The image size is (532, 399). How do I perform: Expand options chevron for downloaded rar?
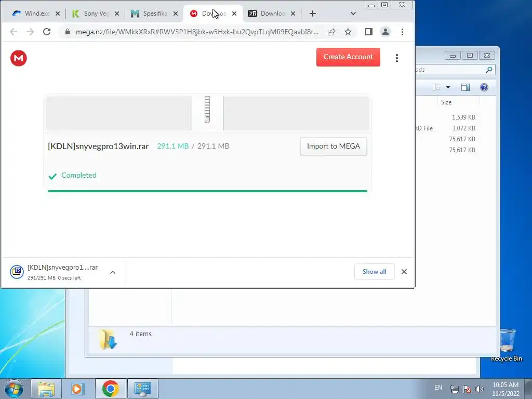point(113,272)
